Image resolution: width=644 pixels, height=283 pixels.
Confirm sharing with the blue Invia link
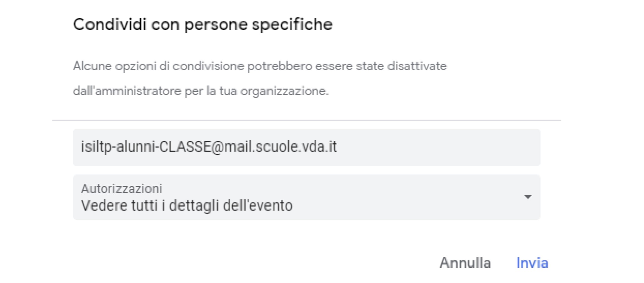[x=532, y=263]
